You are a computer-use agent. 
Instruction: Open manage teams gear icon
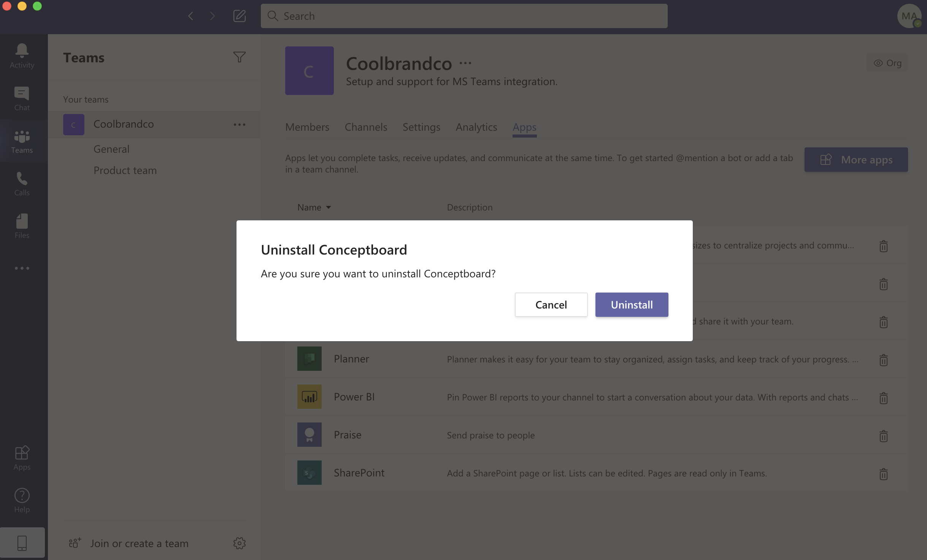coord(239,543)
